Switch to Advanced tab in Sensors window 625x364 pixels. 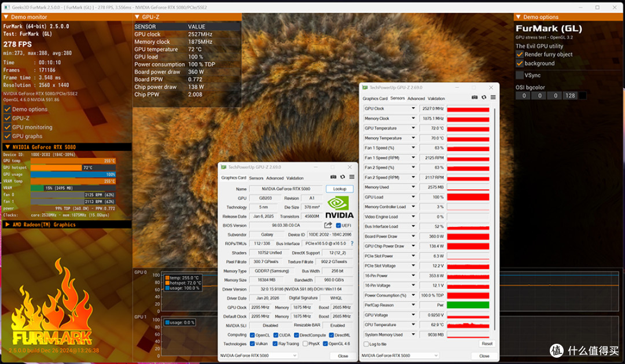click(416, 98)
